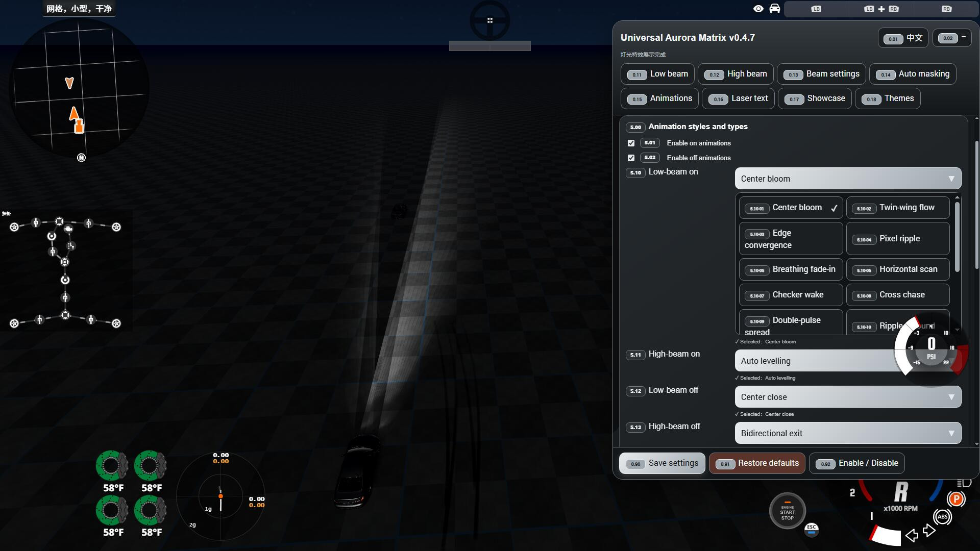Image resolution: width=980 pixels, height=551 pixels.
Task: Click the 灯光特效展示完成 status text
Action: click(x=643, y=55)
